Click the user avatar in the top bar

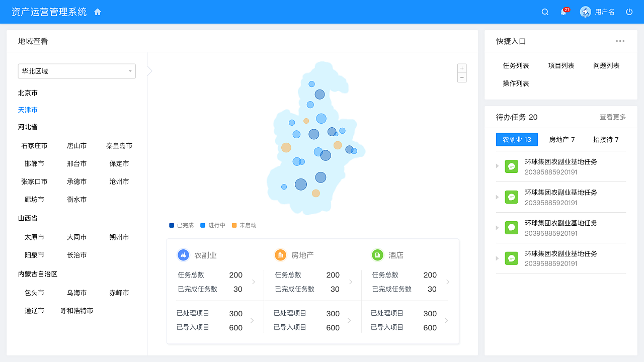pyautogui.click(x=585, y=11)
